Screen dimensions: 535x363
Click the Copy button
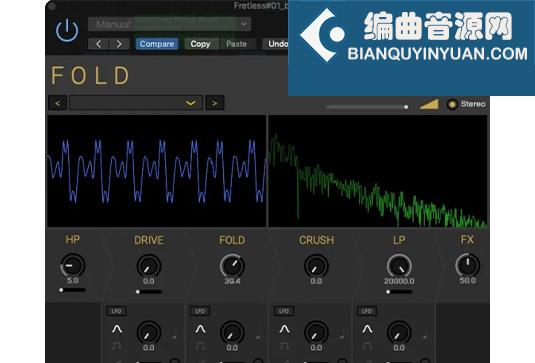click(200, 44)
